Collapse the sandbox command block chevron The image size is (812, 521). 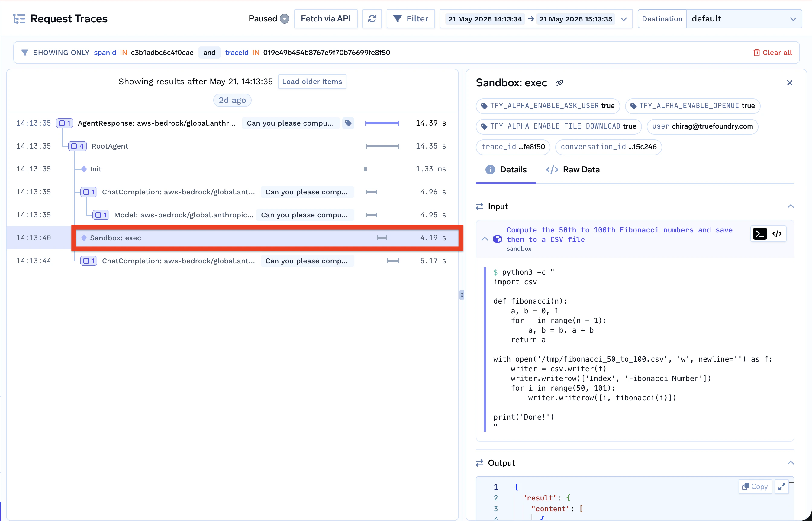click(x=485, y=239)
